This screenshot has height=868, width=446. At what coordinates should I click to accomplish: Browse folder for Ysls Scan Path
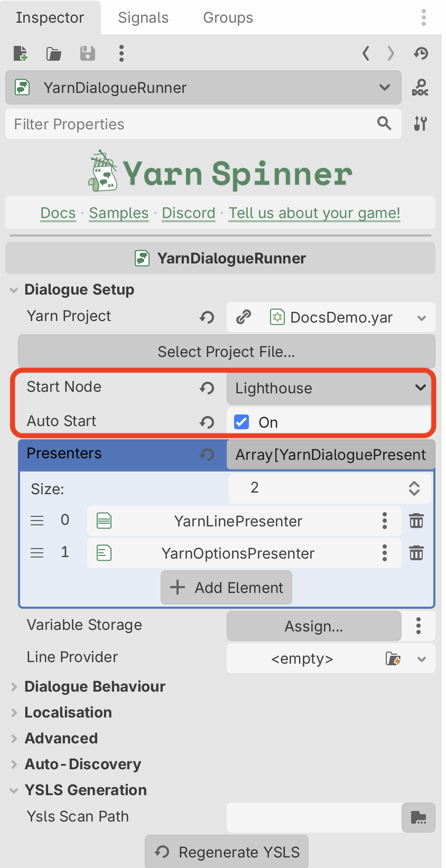419,818
